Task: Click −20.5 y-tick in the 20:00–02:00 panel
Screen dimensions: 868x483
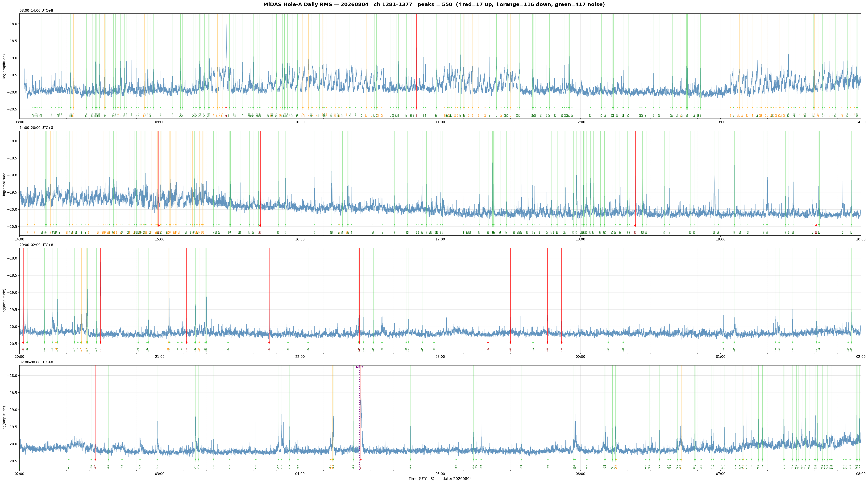Action: point(12,344)
